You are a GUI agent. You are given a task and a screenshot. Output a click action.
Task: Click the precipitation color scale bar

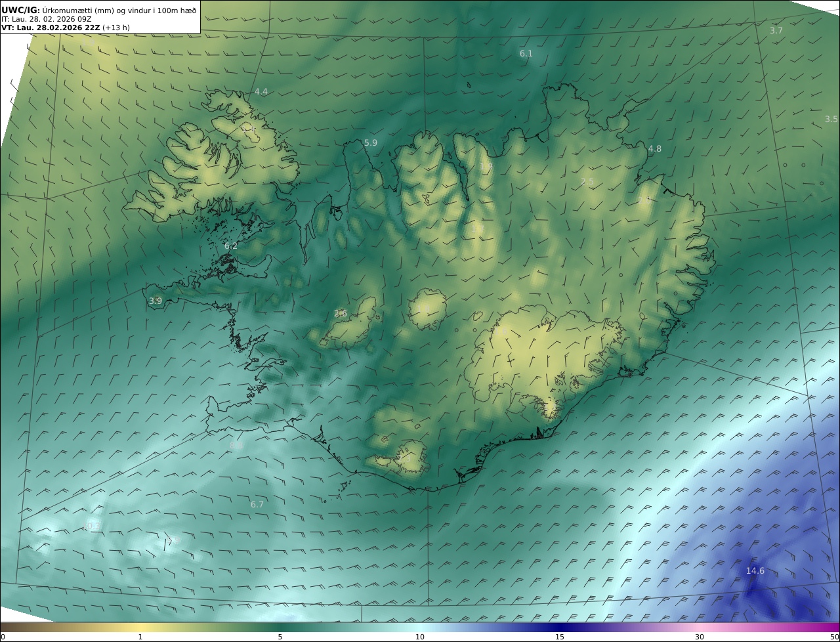420,627
